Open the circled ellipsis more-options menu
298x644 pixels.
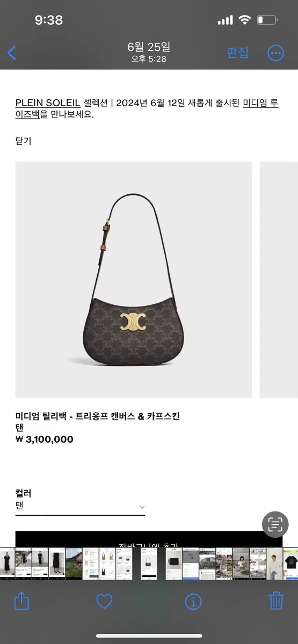pyautogui.click(x=275, y=53)
